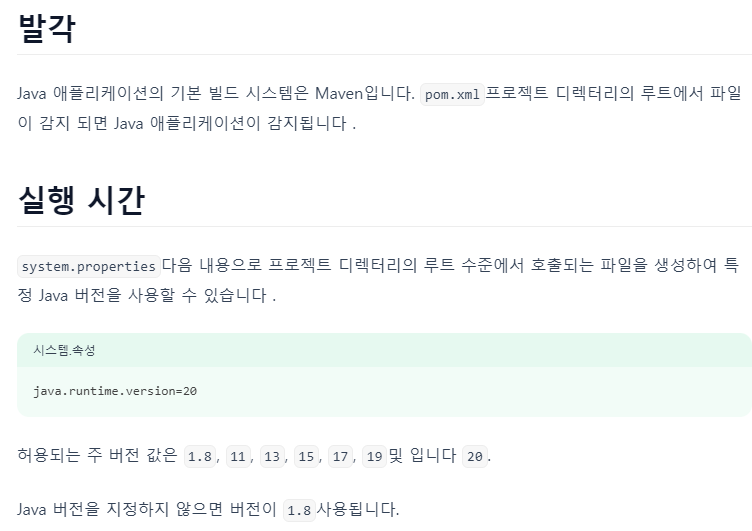
Task: Click the word Maven입니다 in first paragraph
Action: coord(364,93)
